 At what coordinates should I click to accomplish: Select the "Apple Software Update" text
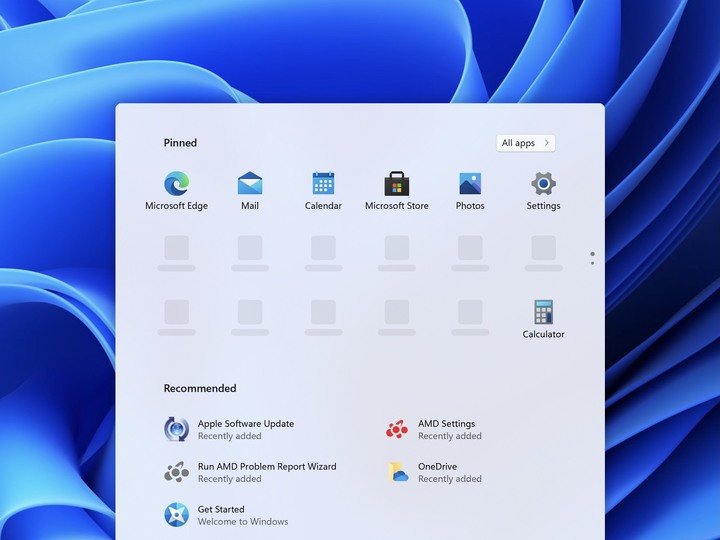[x=246, y=423]
